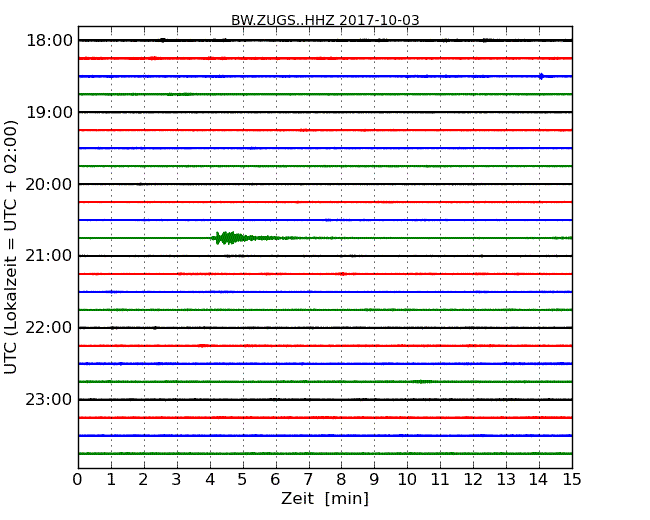Click the 11 tick on the minutes axis
Screen dimensions: 650x520
(440, 480)
